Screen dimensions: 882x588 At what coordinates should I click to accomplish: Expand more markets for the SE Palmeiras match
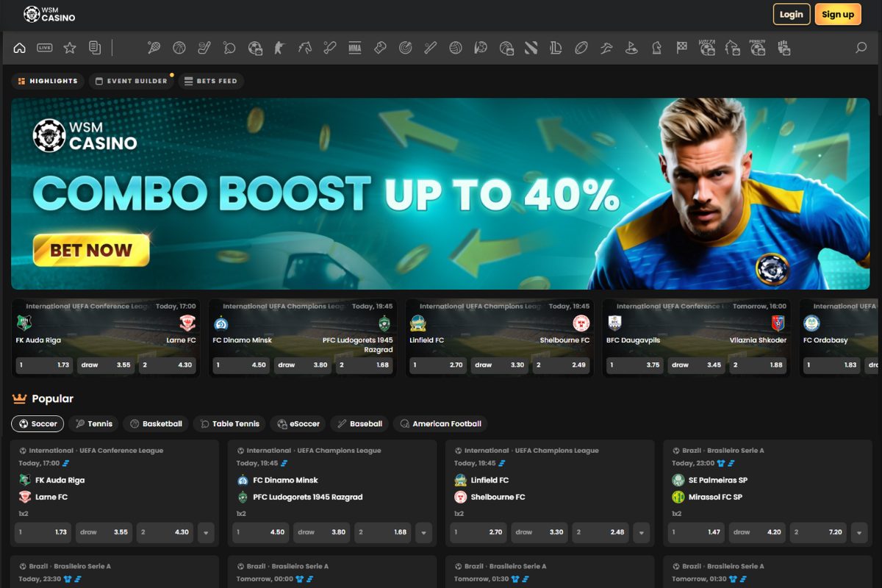(x=859, y=532)
